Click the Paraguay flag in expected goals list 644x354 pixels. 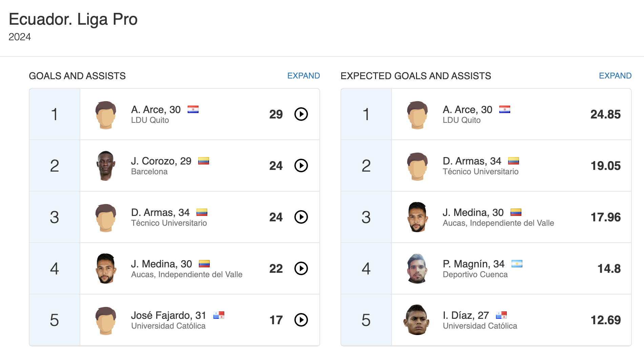(504, 109)
